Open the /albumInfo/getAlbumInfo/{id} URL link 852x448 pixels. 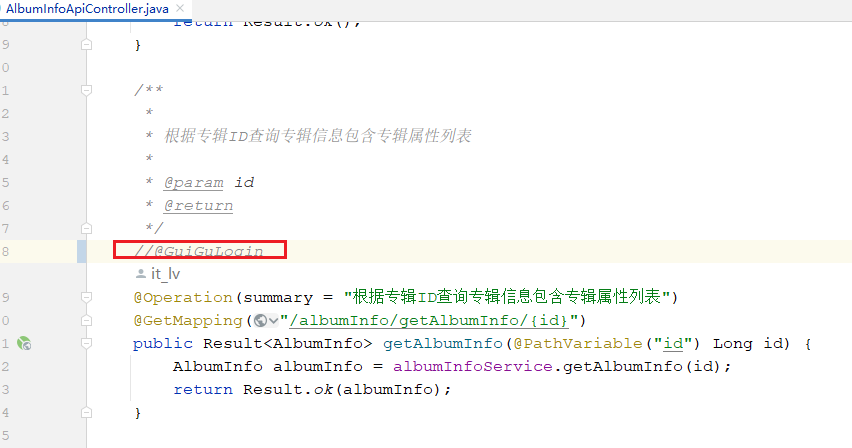429,321
